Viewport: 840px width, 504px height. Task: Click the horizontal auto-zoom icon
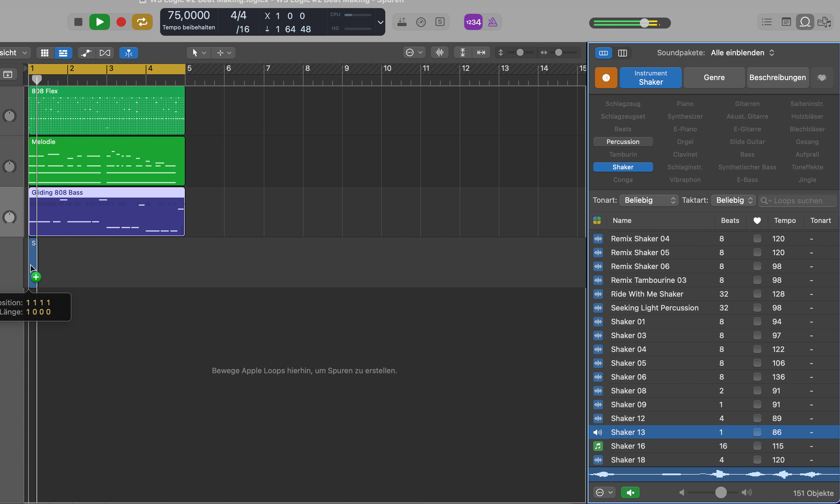(x=481, y=53)
